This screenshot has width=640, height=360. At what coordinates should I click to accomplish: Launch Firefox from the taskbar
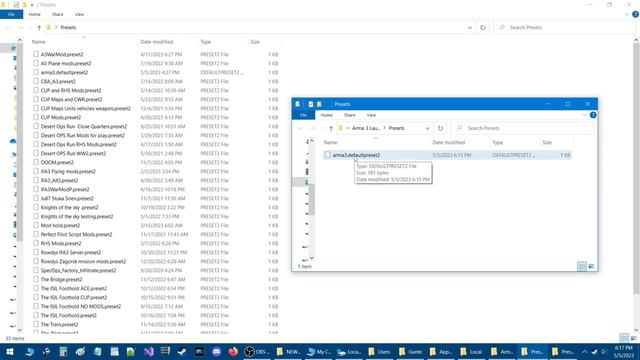click(x=233, y=351)
